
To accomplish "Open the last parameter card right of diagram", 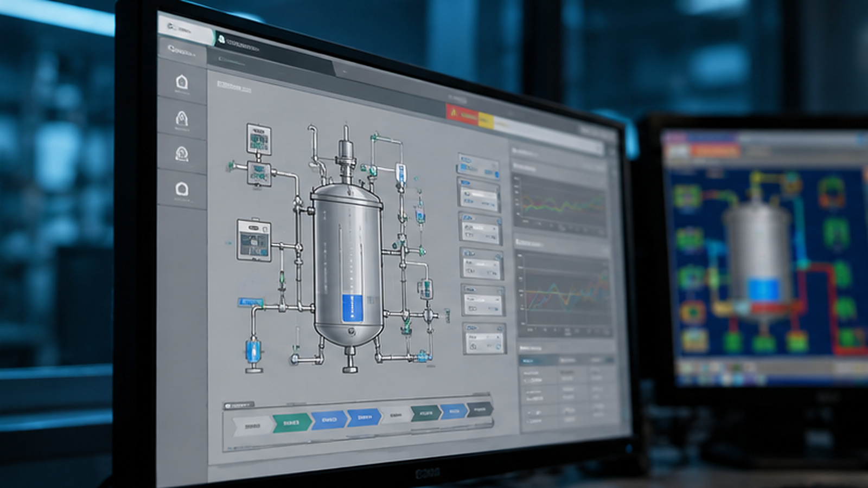I will [484, 338].
